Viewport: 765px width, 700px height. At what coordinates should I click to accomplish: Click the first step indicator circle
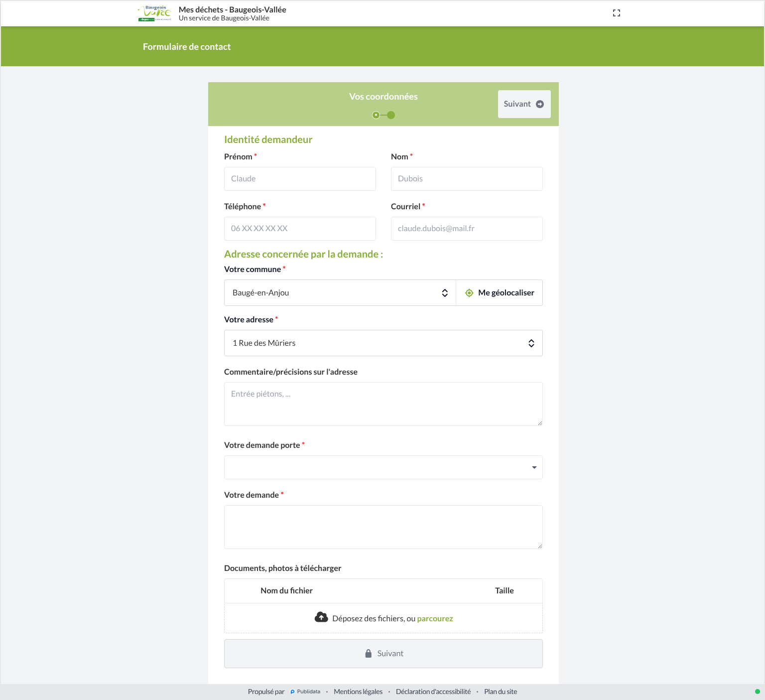point(376,115)
